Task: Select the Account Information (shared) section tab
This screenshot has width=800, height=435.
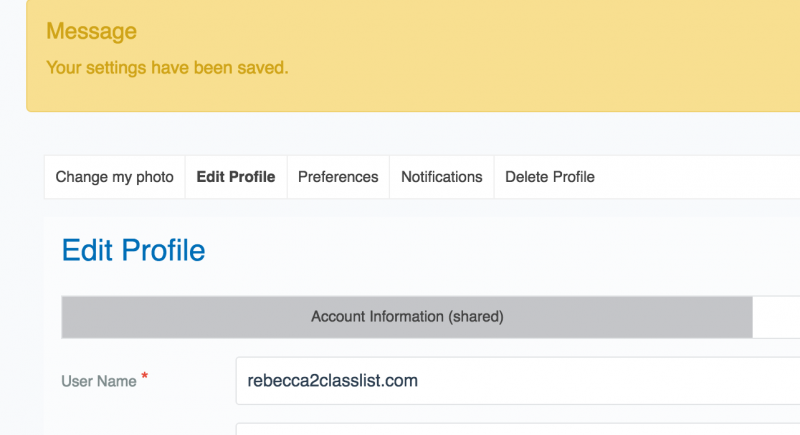Action: tap(407, 317)
